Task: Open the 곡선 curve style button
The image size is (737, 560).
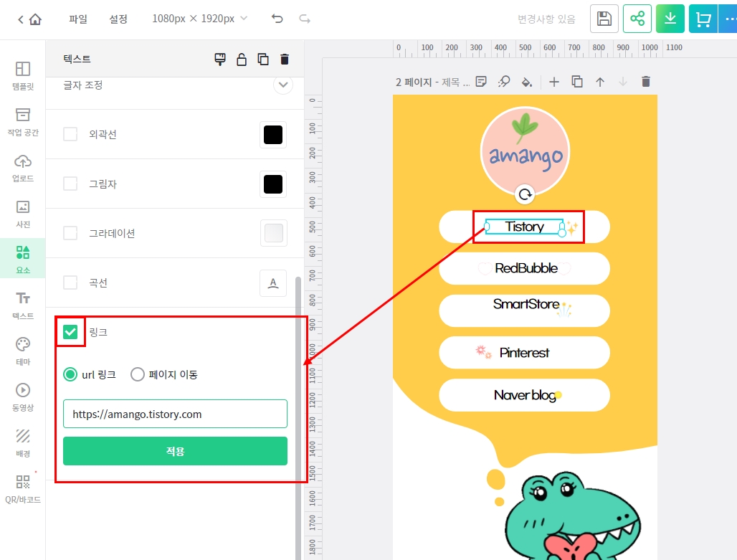Action: [x=273, y=283]
